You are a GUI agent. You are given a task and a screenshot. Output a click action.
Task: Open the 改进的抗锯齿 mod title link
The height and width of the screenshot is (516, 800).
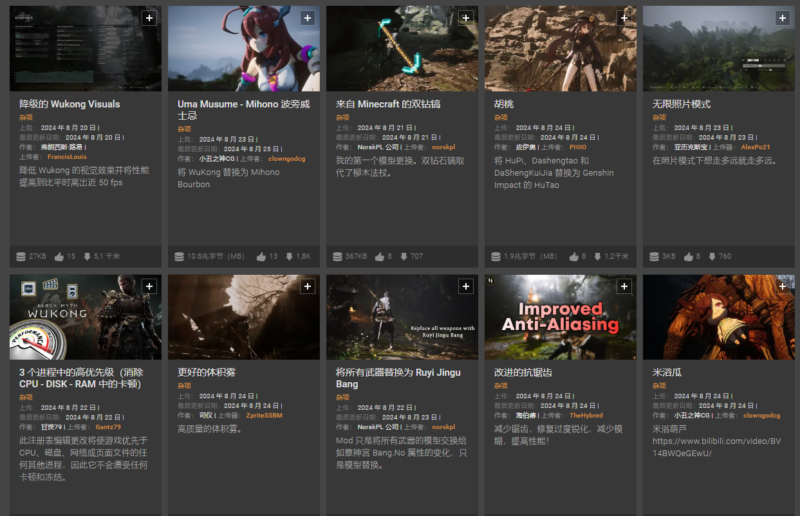click(523, 372)
